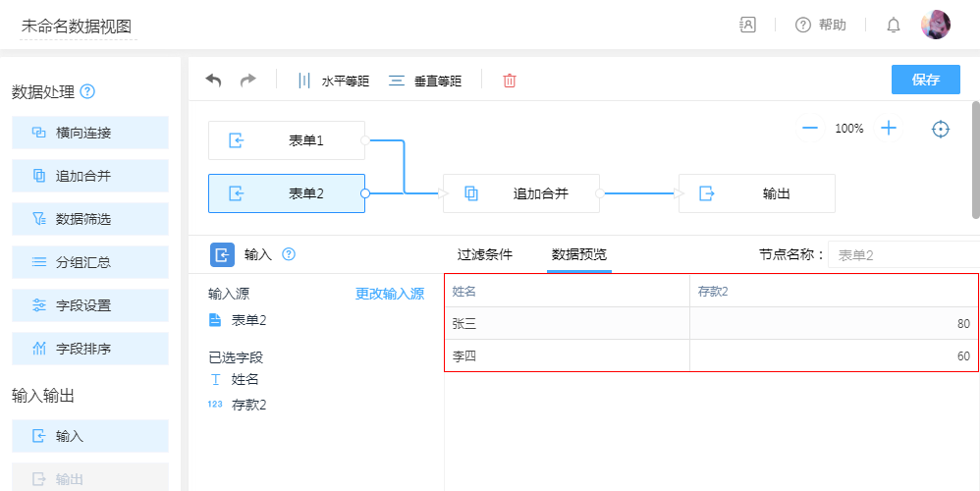Click the zoom in plus icon

tap(889, 129)
